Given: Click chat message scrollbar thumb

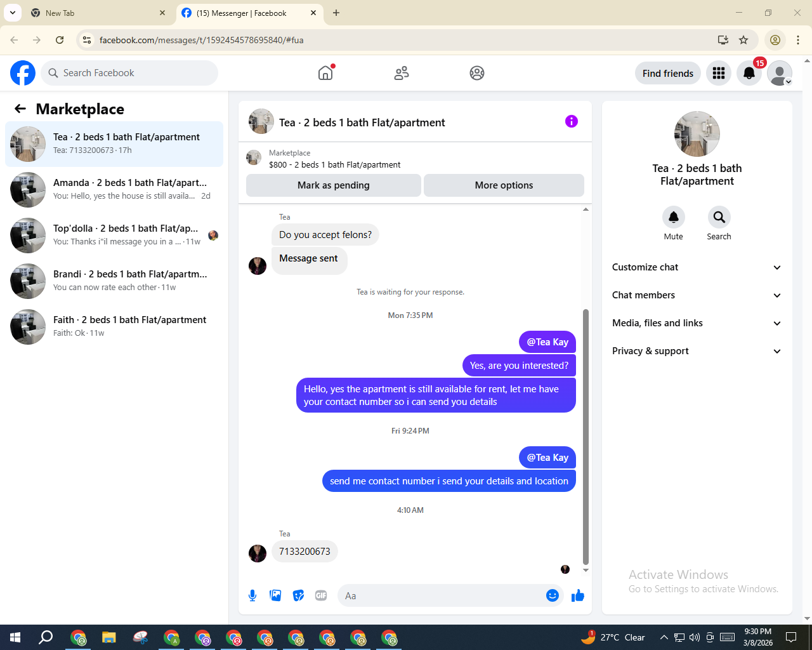Looking at the screenshot, I should tap(586, 437).
